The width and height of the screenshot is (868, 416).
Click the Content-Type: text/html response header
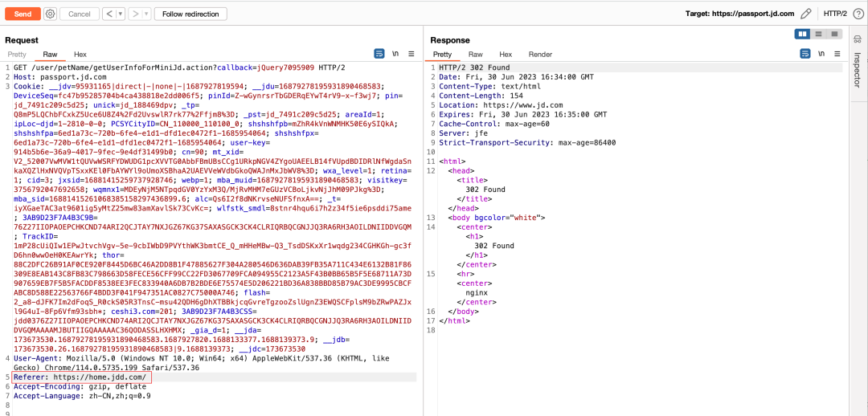tap(490, 86)
